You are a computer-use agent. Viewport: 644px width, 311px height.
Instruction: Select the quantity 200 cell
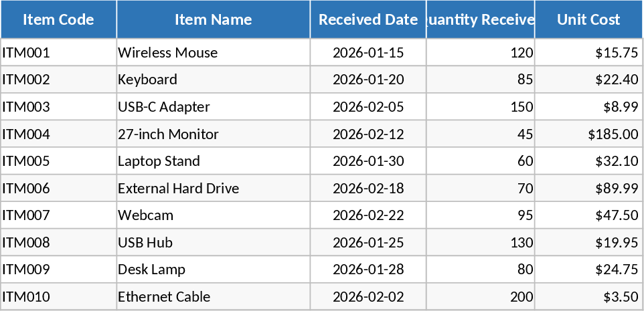point(481,297)
